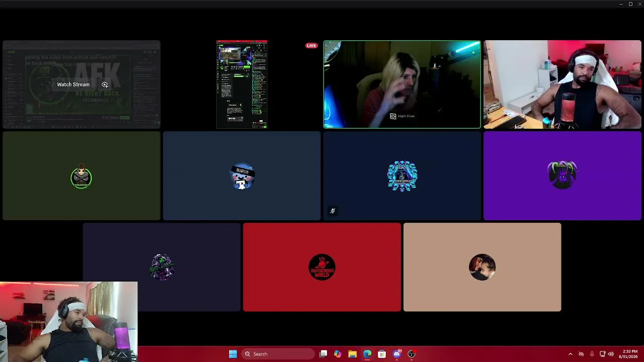Select the blonde woman's webcam video tile
Viewport: 644px width, 362px height.
(402, 84)
